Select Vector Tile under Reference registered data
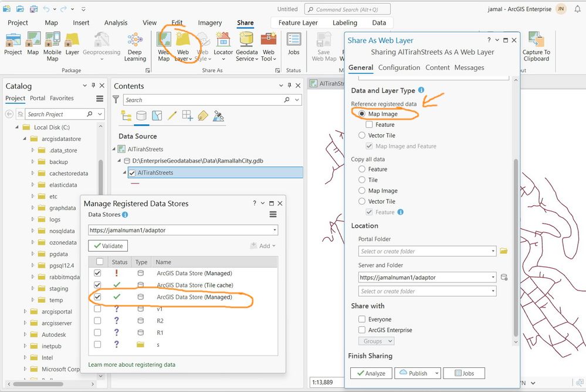This screenshot has width=586, height=392. pos(362,136)
